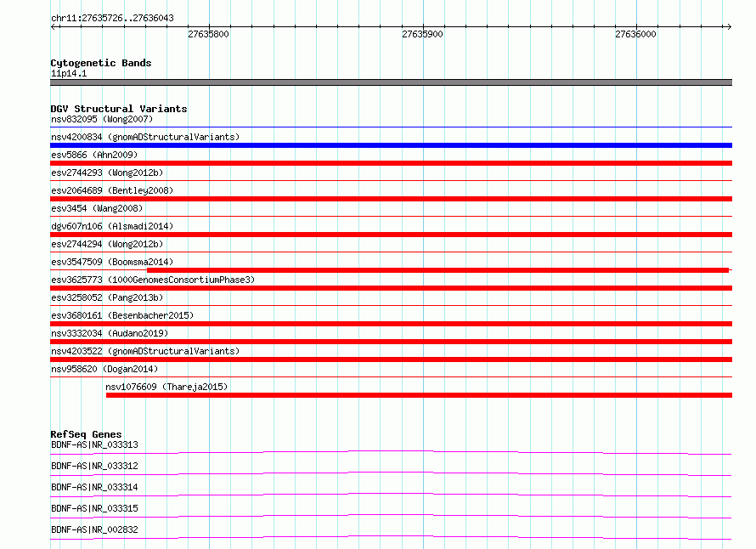This screenshot has height=549, width=756.
Task: Open the esv3625773 1000GenomesConsortiumPhase3 label
Action: (153, 280)
